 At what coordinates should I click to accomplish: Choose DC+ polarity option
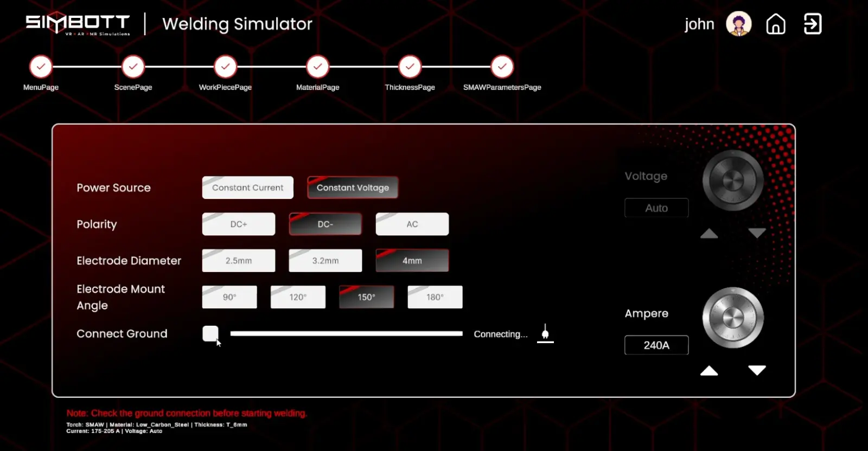[x=239, y=224]
